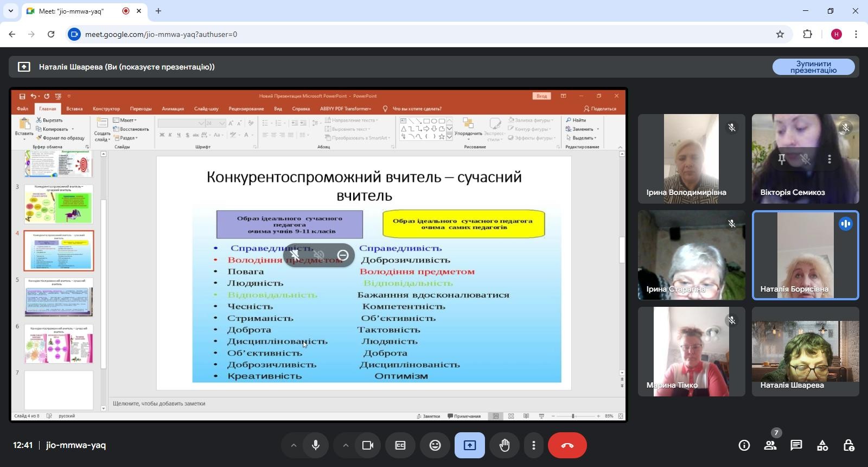This screenshot has height=467, width=868.
Task: Switch to Слайд-шоу ribbon tab
Action: 206,109
